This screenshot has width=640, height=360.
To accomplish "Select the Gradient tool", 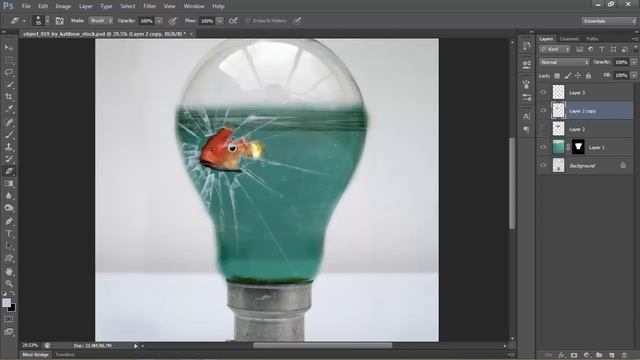I will pyautogui.click(x=9, y=184).
